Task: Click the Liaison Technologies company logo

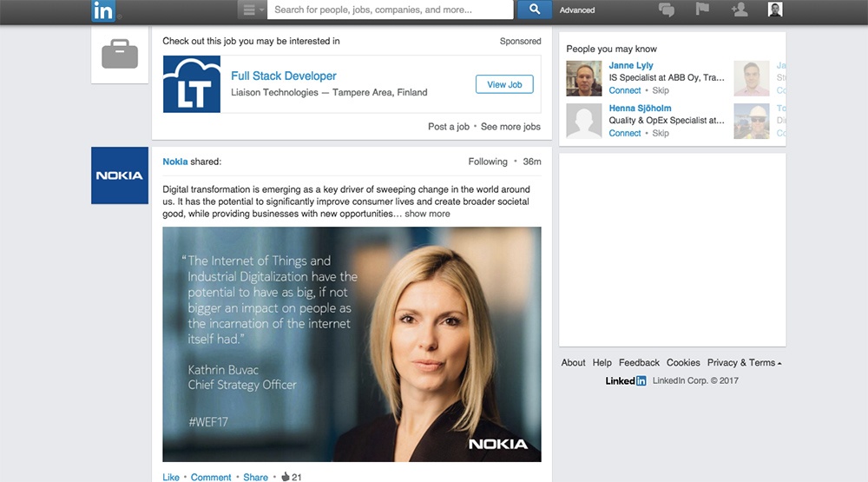Action: pos(192,84)
